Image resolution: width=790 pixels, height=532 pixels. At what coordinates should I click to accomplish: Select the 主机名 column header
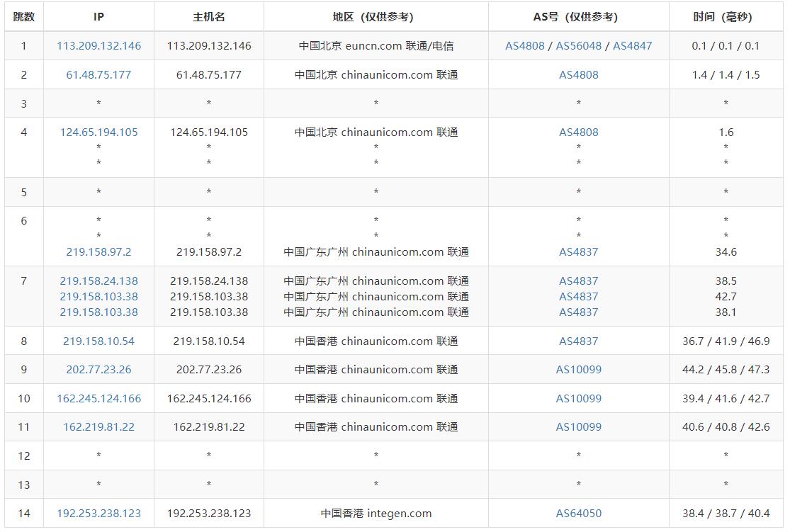click(209, 16)
